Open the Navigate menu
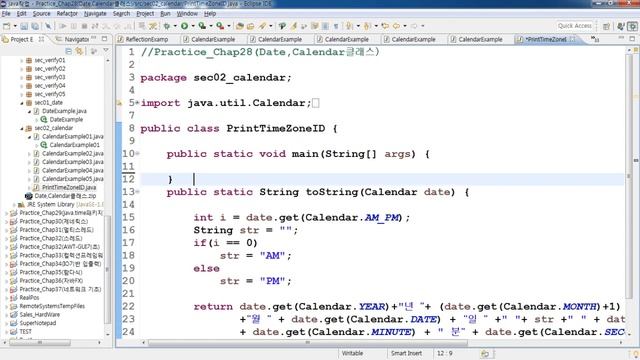 click(95, 13)
